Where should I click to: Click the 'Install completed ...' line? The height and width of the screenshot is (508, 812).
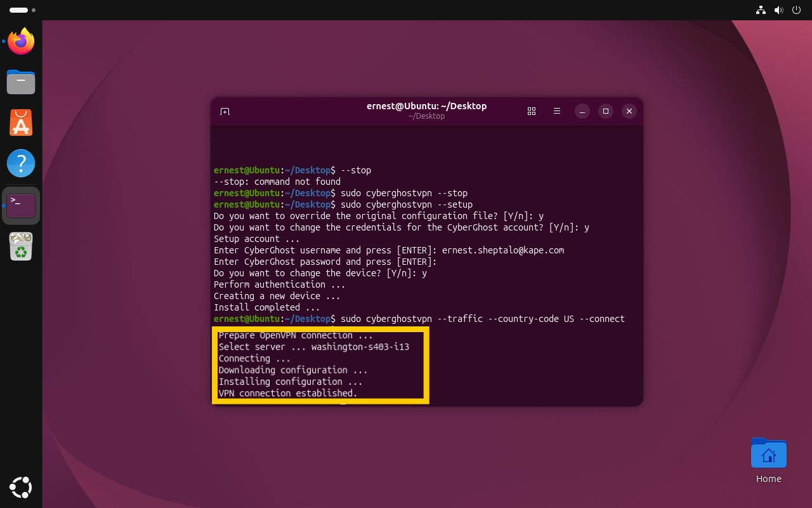(267, 307)
